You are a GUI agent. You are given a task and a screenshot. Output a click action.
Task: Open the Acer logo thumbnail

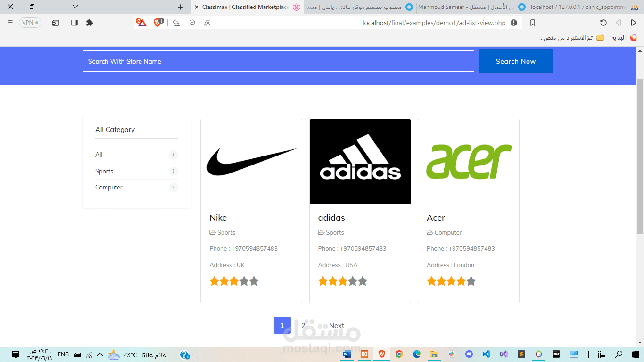469,162
